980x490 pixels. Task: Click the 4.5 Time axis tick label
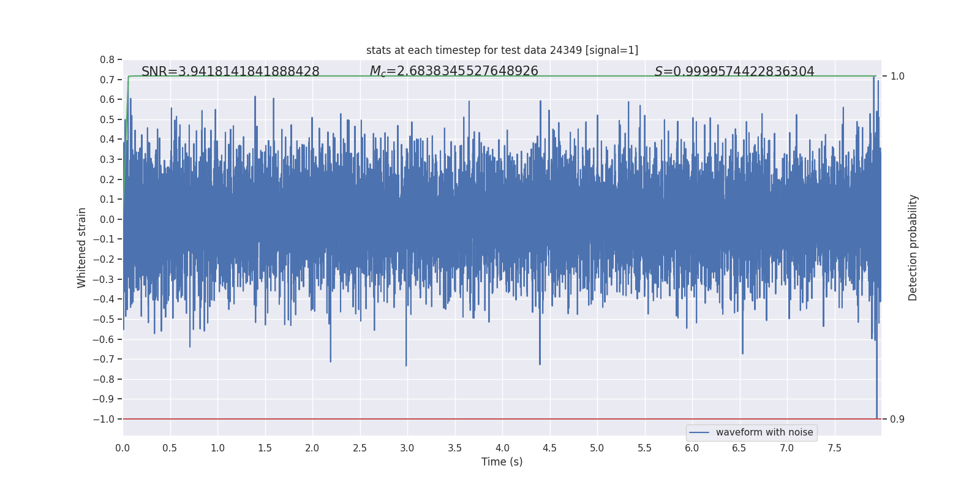pos(550,448)
